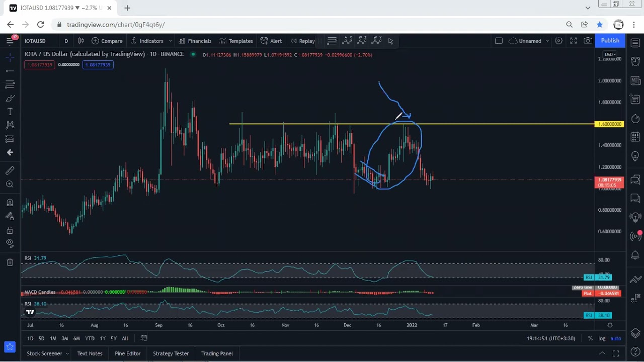Image resolution: width=644 pixels, height=362 pixels.
Task: Enter fullscreen mode
Action: click(573, 41)
